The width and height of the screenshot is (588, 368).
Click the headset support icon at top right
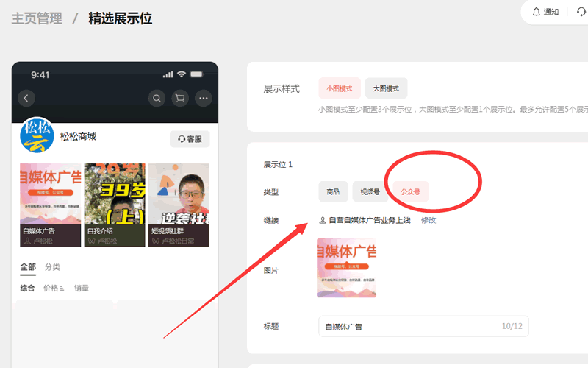click(581, 12)
